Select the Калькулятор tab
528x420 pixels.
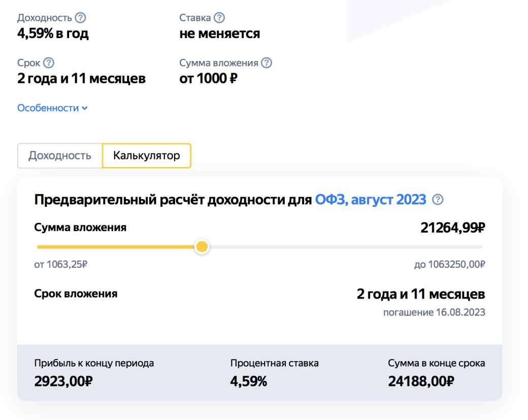click(x=147, y=155)
